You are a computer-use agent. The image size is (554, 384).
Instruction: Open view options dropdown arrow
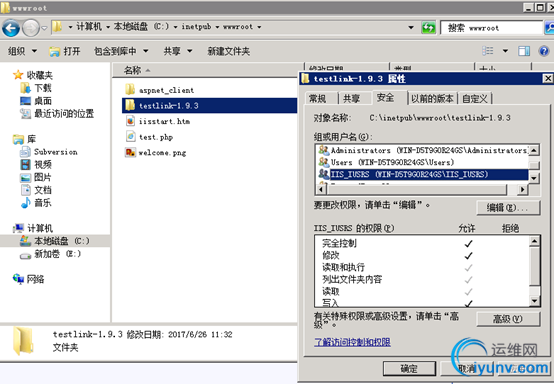point(505,51)
